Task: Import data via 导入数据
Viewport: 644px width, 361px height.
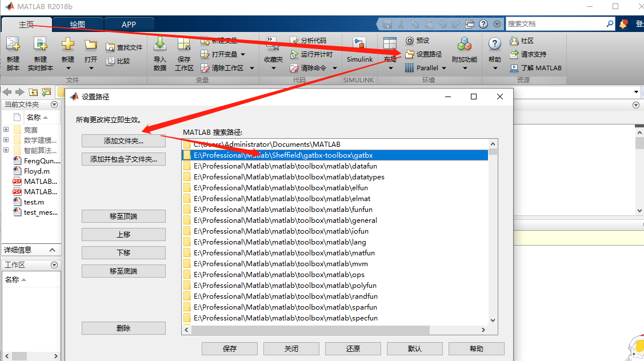Action: tap(160, 54)
